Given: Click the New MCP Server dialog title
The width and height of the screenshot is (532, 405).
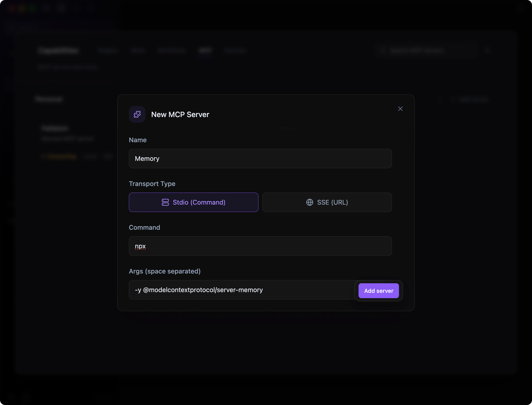Looking at the screenshot, I should point(180,115).
